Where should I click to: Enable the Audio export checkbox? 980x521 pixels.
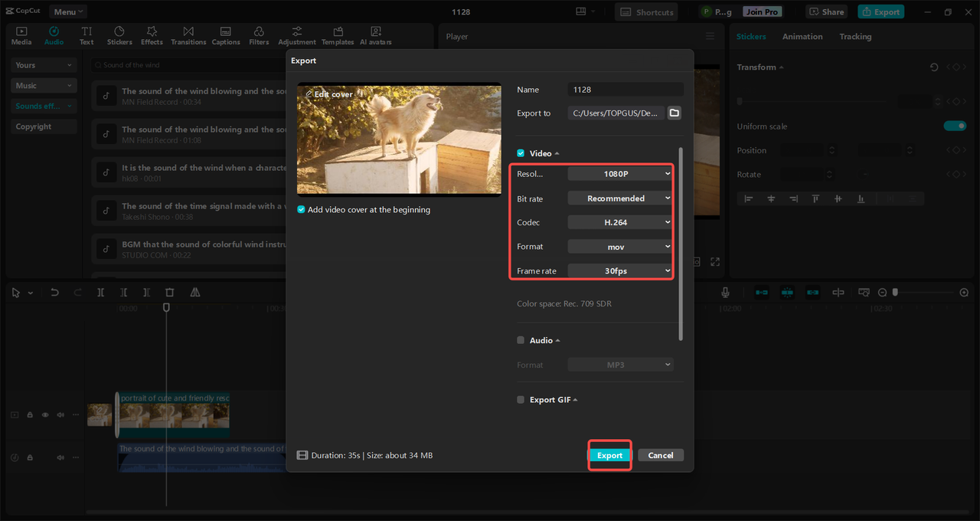521,340
